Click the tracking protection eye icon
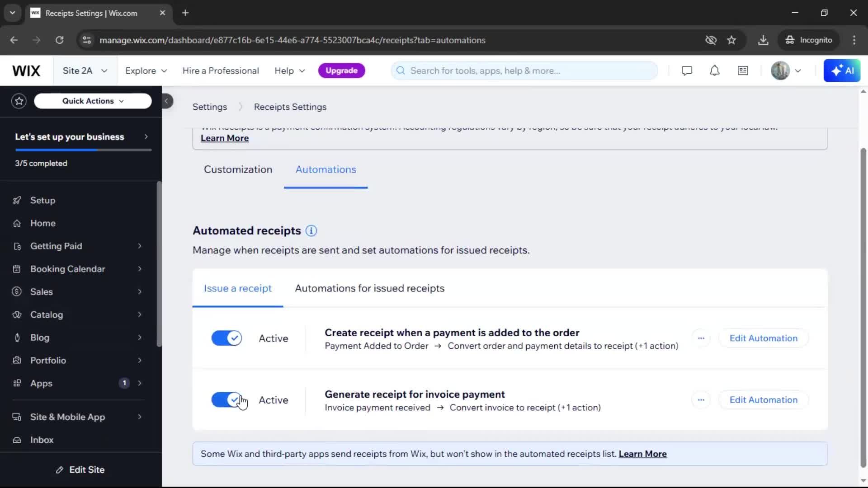 [711, 40]
